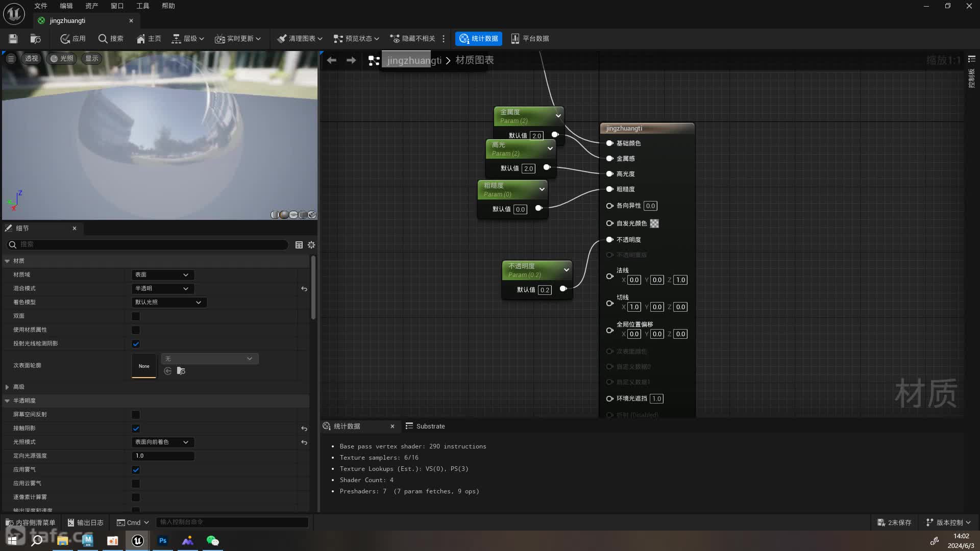
Task: Select the plane preview mesh shape
Action: [293, 215]
